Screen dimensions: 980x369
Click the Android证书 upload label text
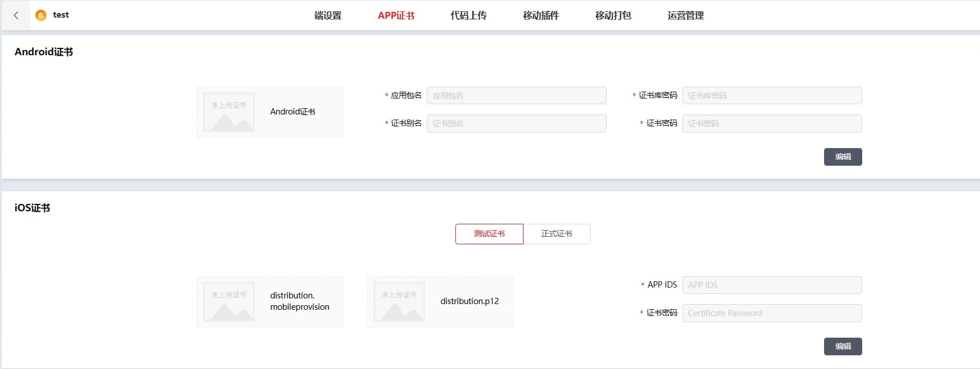tap(293, 112)
